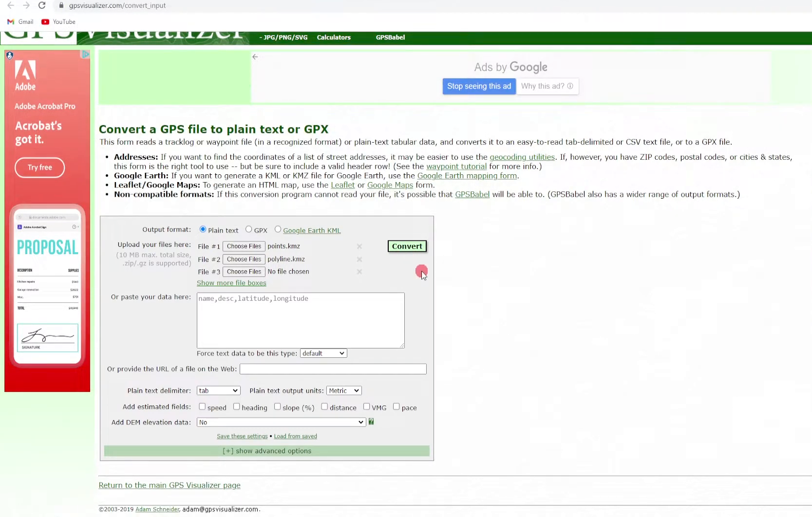The height and width of the screenshot is (517, 812).
Task: Choose Files for File #3
Action: click(244, 272)
